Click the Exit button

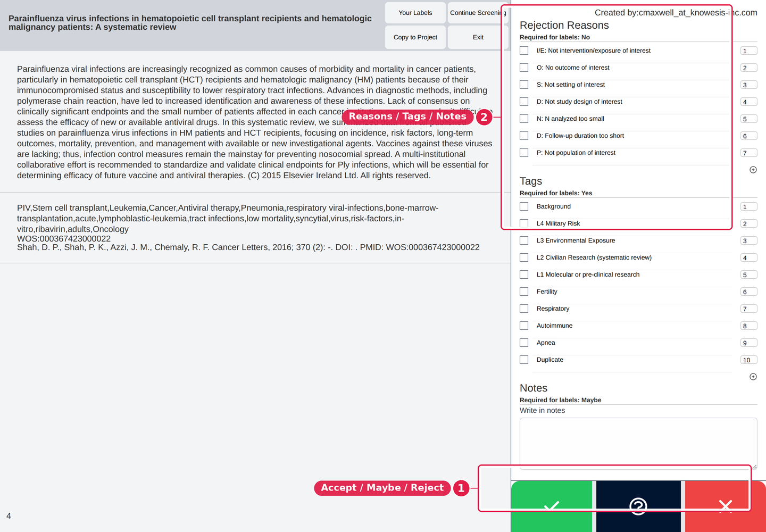(x=478, y=37)
